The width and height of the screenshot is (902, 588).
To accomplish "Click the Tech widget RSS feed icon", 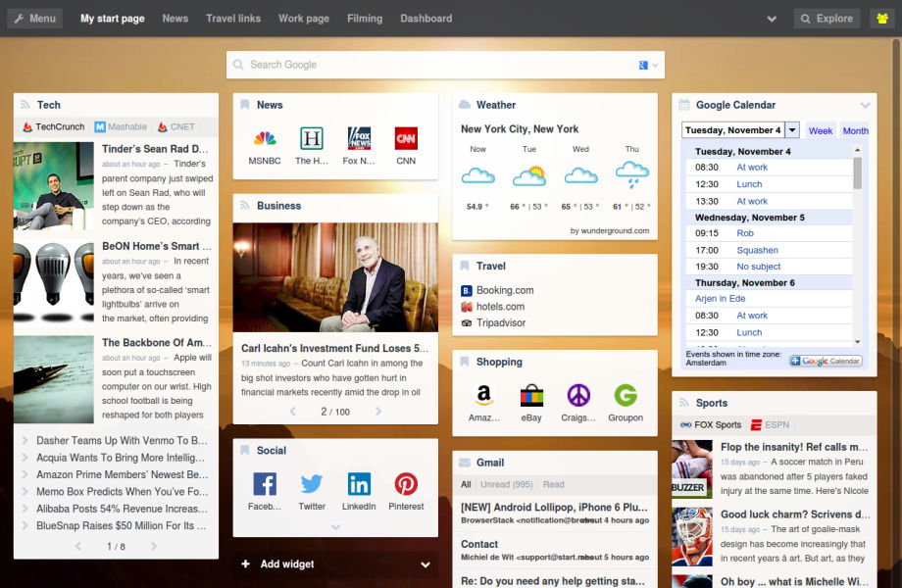I will point(25,105).
